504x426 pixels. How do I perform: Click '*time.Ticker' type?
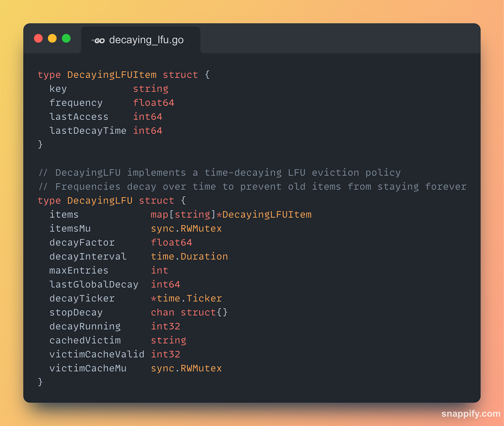coord(186,298)
